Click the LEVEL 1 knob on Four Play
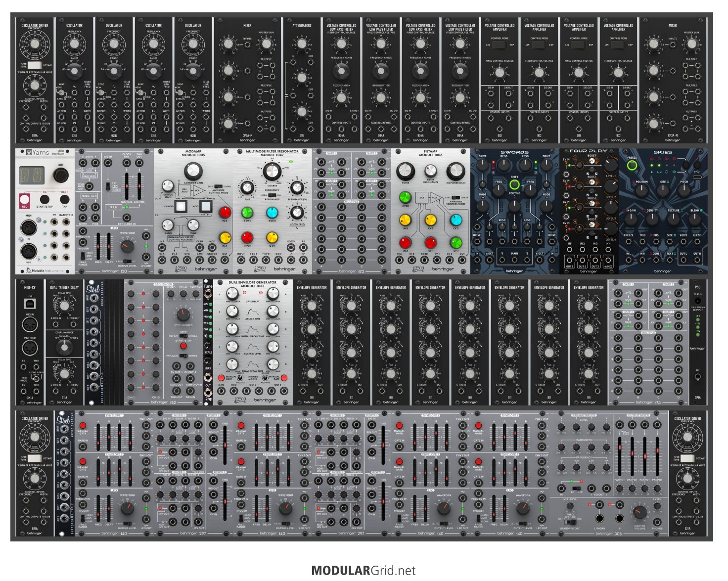 (611, 166)
